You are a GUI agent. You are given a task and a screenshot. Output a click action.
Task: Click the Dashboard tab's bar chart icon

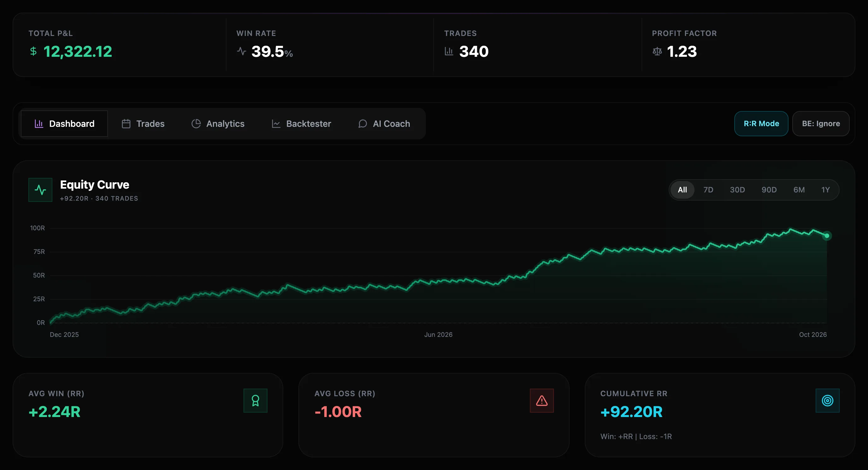click(x=39, y=124)
